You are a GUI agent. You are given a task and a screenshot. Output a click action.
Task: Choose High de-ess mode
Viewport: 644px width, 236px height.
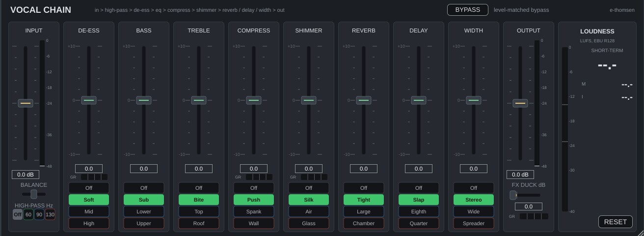[89, 223]
